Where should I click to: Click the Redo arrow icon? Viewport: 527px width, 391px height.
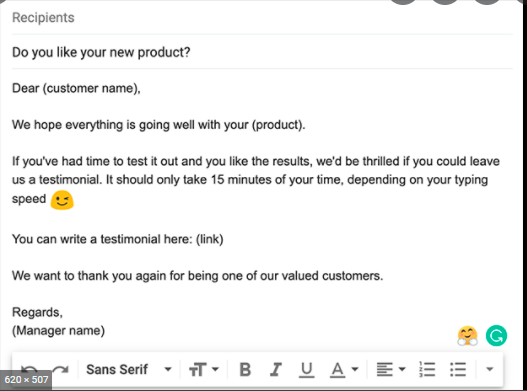coord(61,369)
